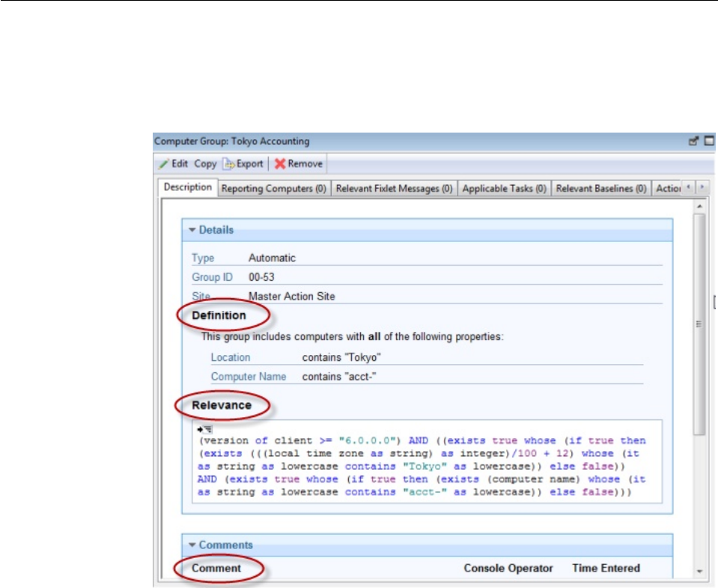Click the Location property link
Viewport: 718px width, 588px height.
pos(231,357)
